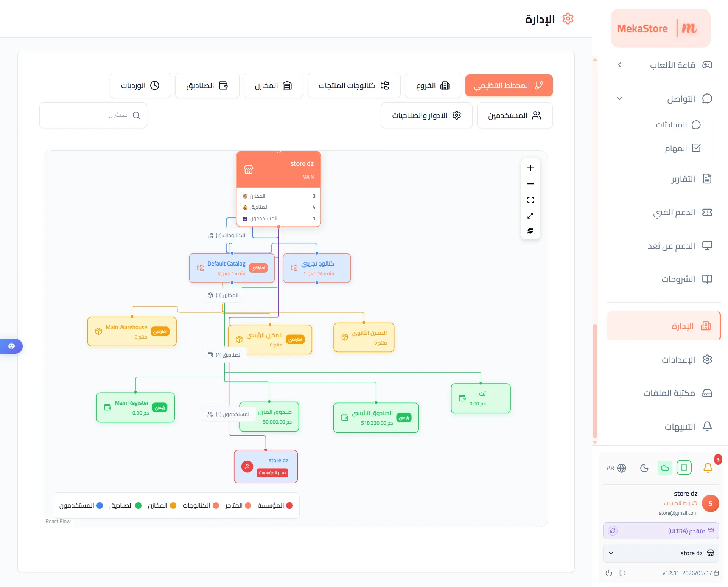This screenshot has height=587, width=728.
Task: Open floating chatbot assistant button
Action: pos(11,346)
